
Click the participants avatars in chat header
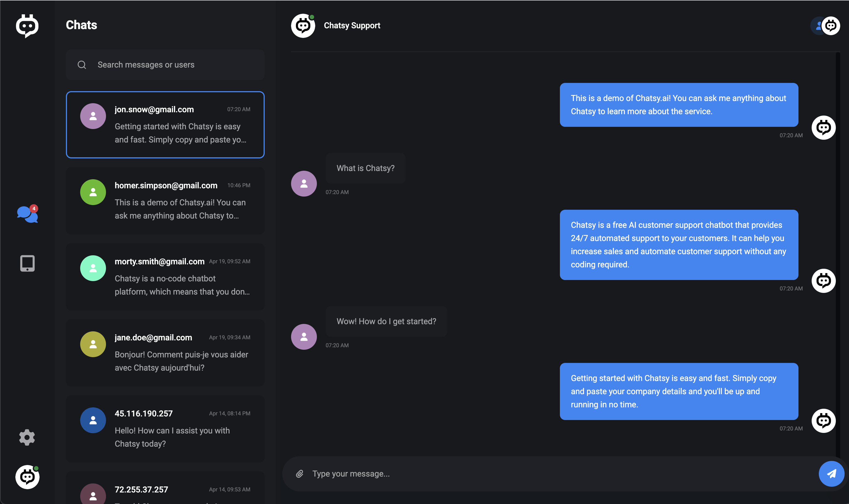click(x=825, y=26)
